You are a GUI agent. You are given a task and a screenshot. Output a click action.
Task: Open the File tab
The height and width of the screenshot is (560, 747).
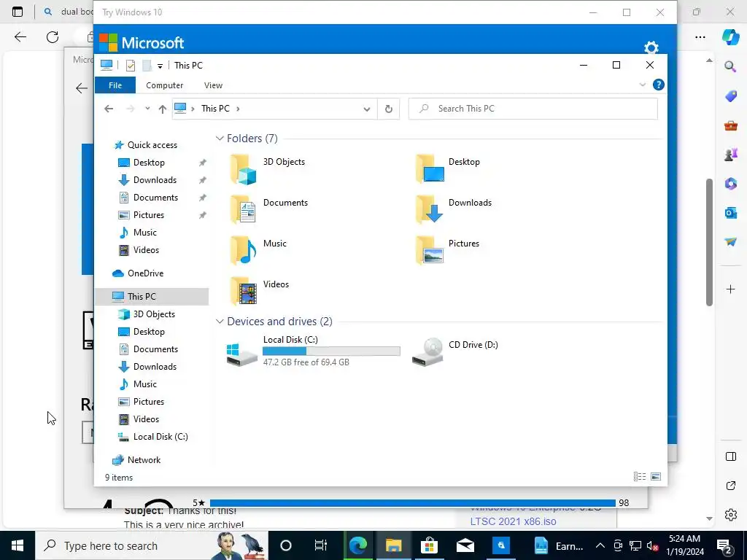click(x=115, y=85)
